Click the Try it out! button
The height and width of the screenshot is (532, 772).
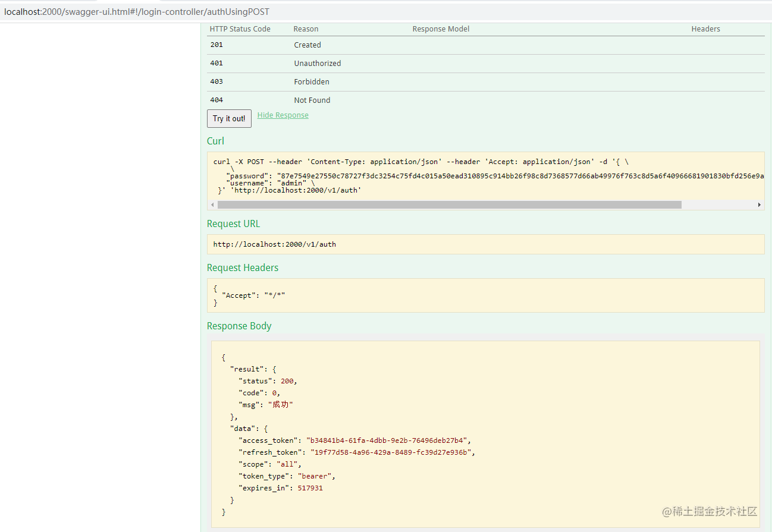pos(229,118)
